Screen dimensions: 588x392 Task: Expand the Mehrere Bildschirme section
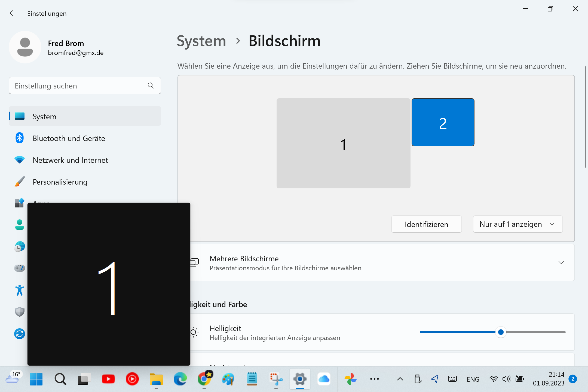561,263
